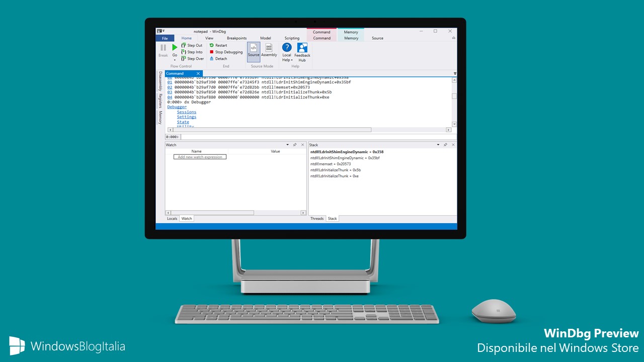Click the command input field

point(318,137)
